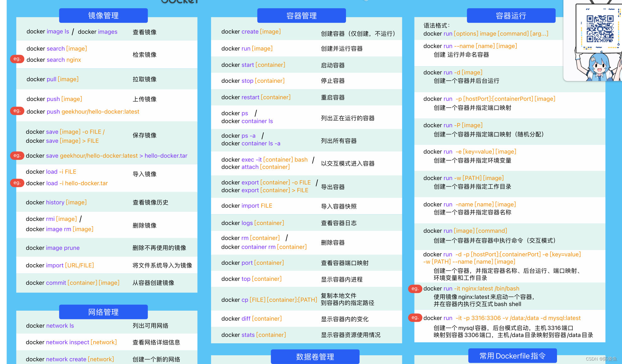Click 'docker network create [network]' command
Viewport: 622px width, 364px height.
(70, 359)
